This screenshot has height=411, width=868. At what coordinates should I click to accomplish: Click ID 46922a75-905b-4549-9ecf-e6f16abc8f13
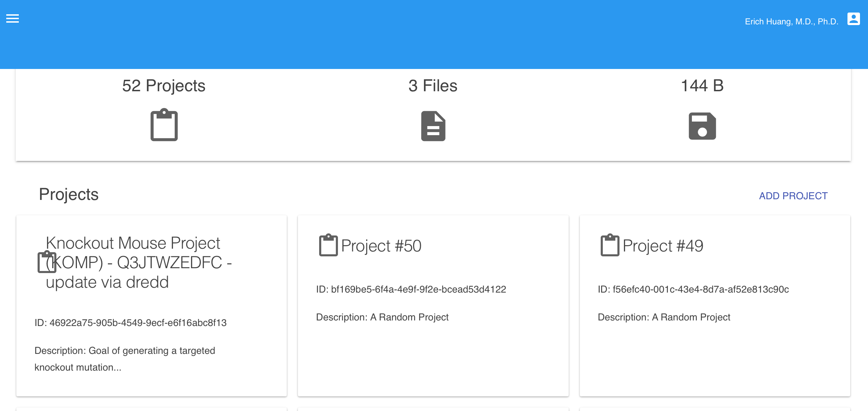131,323
